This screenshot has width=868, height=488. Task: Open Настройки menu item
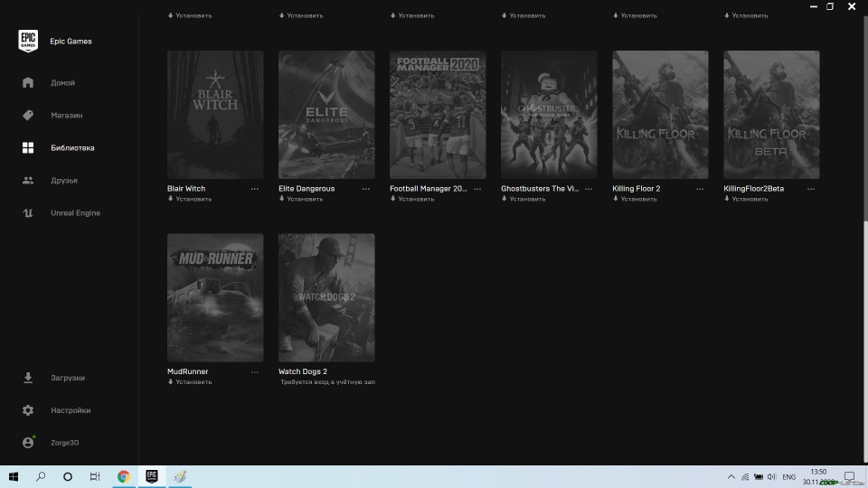[71, 410]
